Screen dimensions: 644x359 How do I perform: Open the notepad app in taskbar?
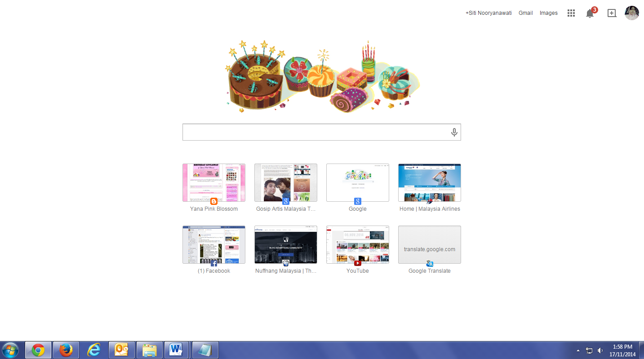pyautogui.click(x=205, y=350)
